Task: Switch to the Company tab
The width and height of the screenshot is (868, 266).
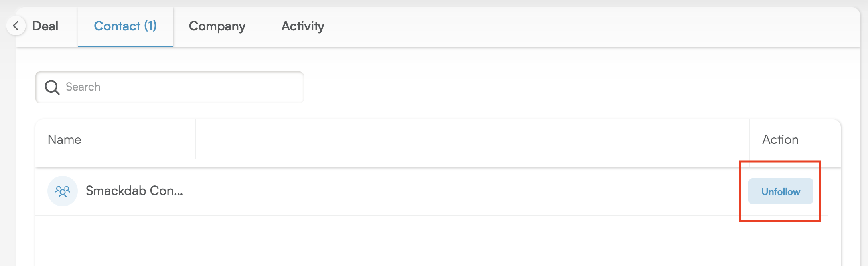Action: (x=217, y=26)
